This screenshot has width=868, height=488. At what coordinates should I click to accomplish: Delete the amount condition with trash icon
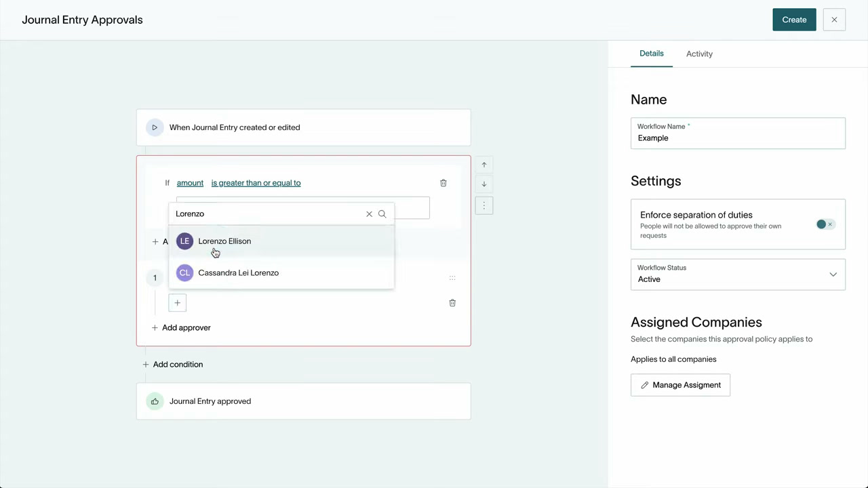coord(443,183)
